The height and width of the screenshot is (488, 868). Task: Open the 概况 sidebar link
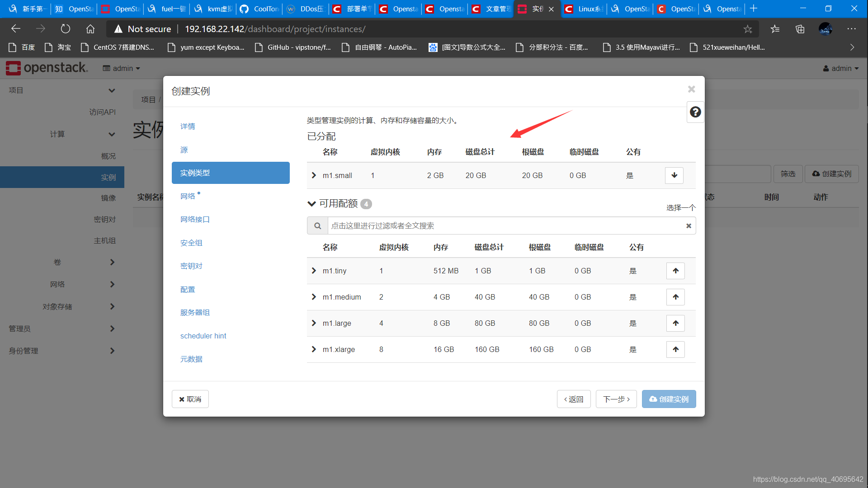(108, 156)
